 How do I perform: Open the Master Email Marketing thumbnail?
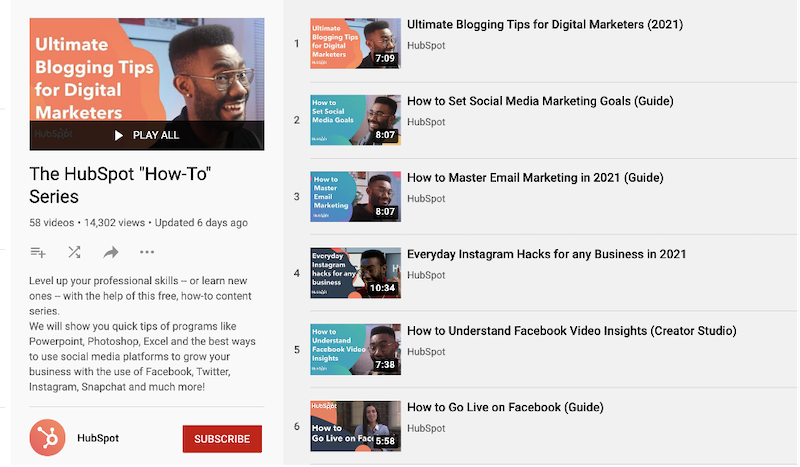pyautogui.click(x=356, y=196)
